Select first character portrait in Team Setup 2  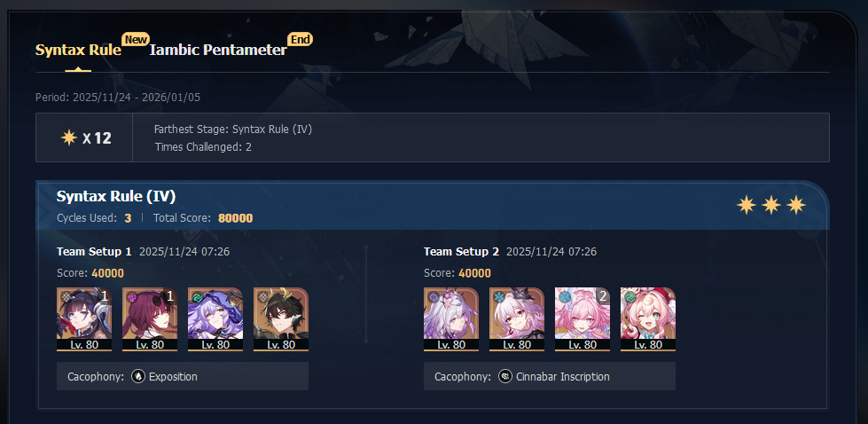[x=451, y=319]
